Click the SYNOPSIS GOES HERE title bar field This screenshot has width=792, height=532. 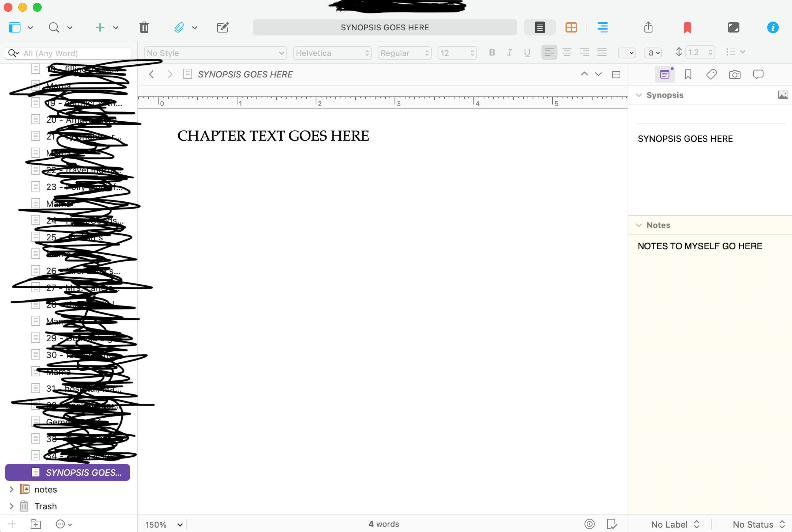pos(385,27)
